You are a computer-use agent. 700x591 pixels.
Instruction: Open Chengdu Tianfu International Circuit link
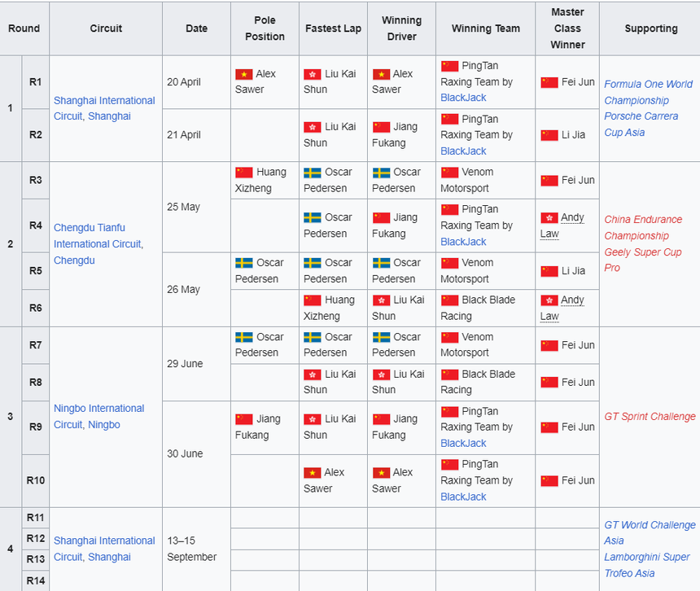98,243
